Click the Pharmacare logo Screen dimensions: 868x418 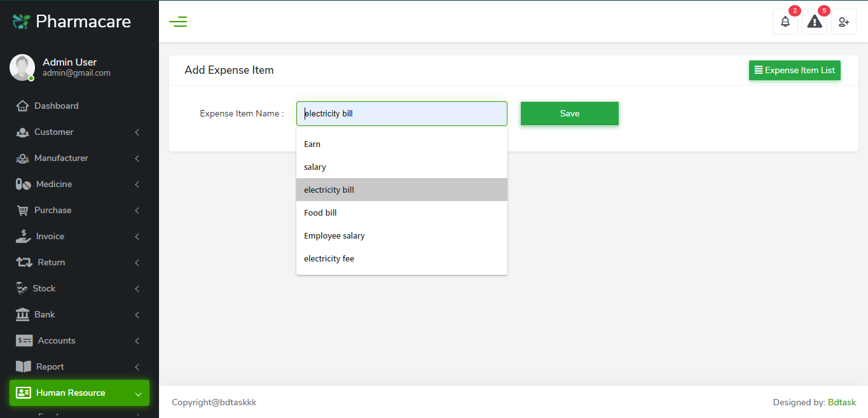[72, 22]
